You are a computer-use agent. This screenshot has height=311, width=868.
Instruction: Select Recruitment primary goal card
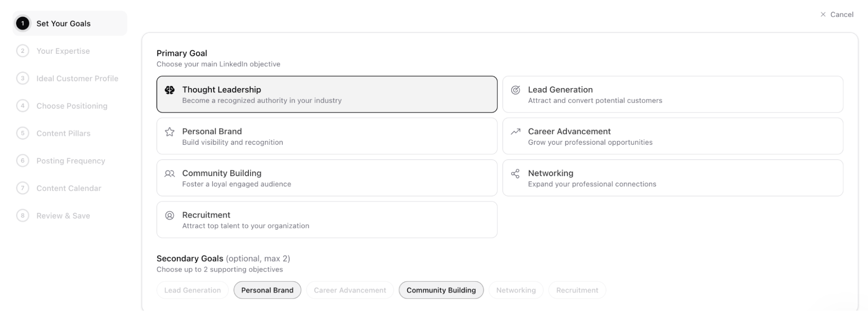[327, 219]
